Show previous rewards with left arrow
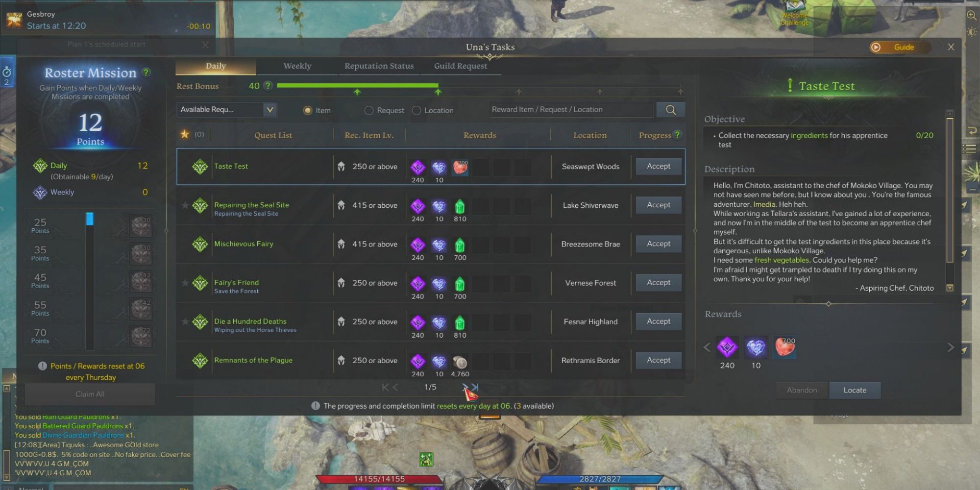This screenshot has height=490, width=980. click(707, 347)
